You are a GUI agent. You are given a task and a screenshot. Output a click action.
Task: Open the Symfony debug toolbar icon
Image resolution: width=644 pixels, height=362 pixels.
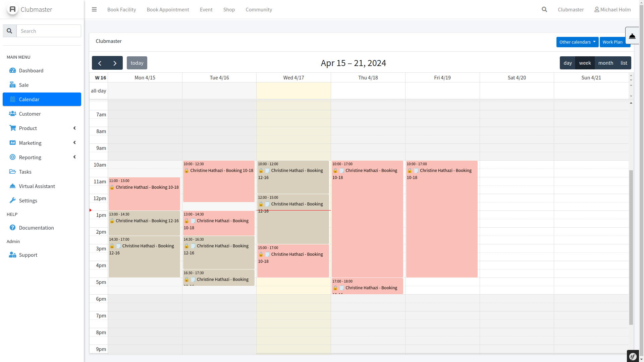[633, 356]
